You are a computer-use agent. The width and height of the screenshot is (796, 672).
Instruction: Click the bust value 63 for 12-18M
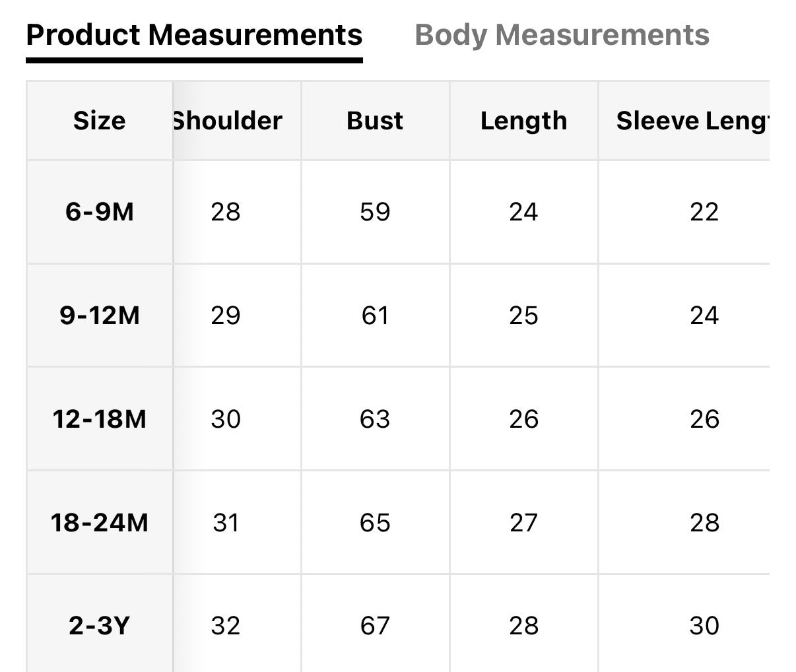(375, 419)
